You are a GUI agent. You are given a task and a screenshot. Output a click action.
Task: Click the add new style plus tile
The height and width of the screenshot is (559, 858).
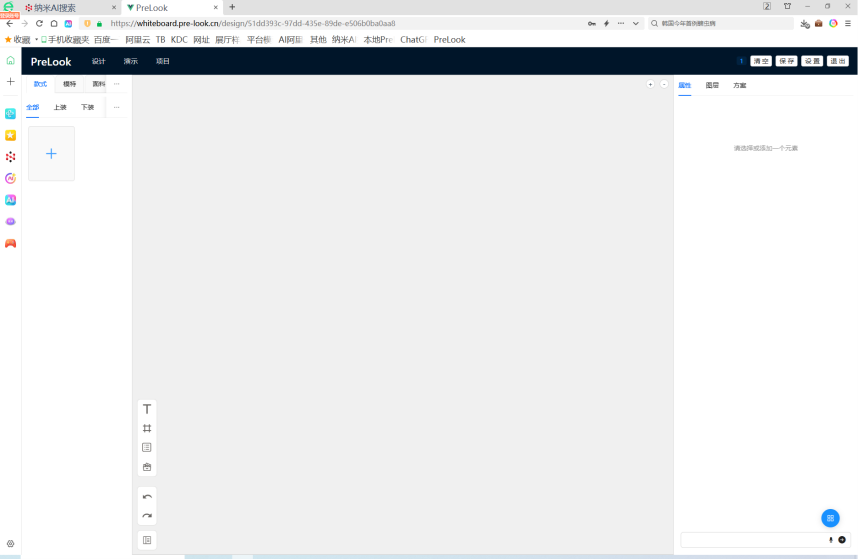52,154
